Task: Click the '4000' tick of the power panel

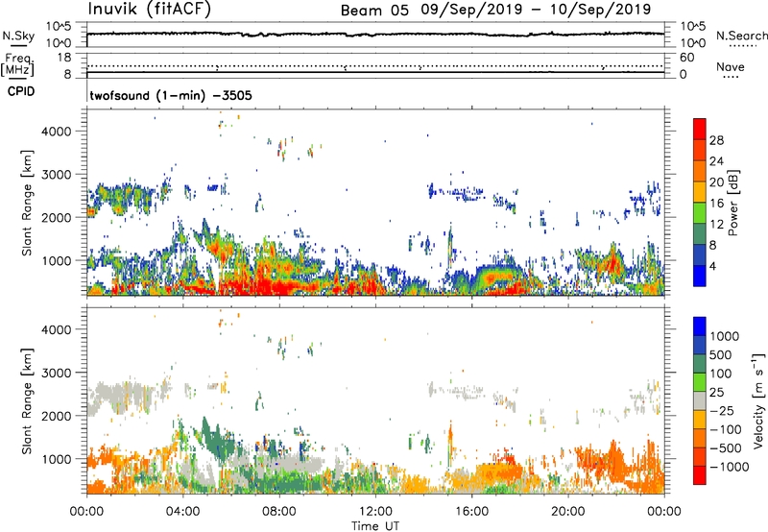Action: 56,132
